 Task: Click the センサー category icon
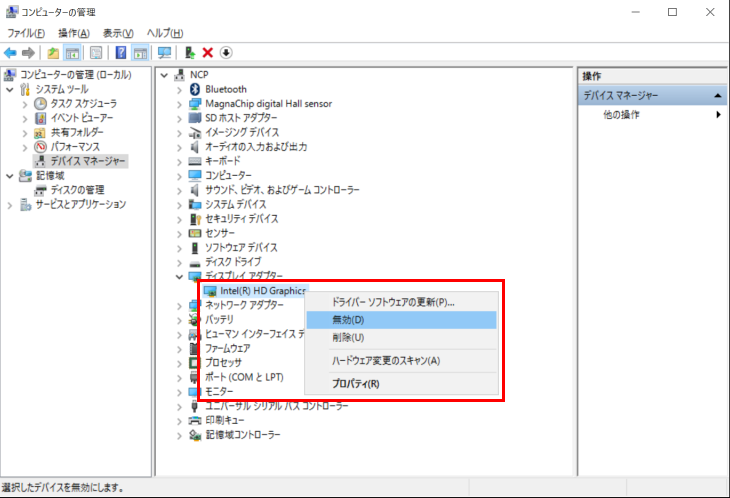[x=195, y=233]
